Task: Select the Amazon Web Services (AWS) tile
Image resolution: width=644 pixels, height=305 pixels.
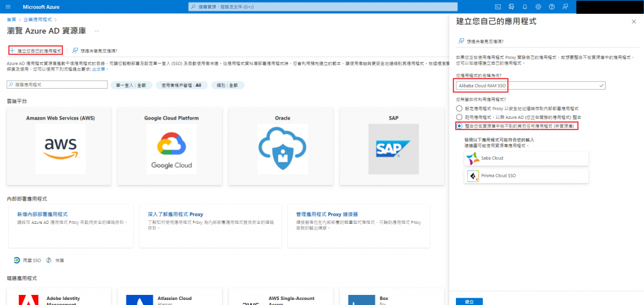Action: pyautogui.click(x=60, y=146)
